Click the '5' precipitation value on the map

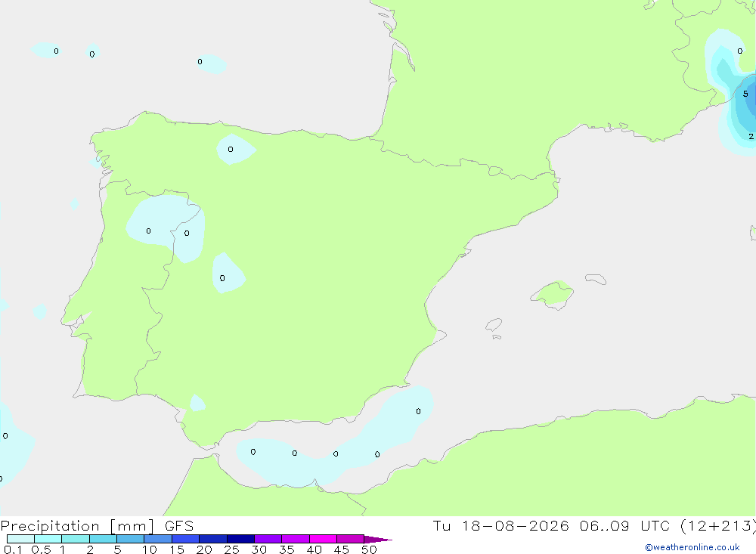(x=745, y=94)
